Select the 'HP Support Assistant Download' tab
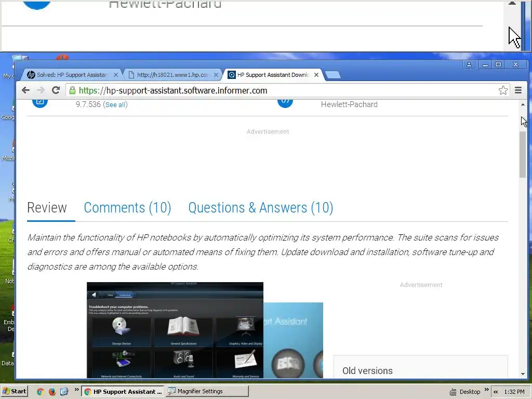The height and width of the screenshot is (399, 532). tap(273, 75)
